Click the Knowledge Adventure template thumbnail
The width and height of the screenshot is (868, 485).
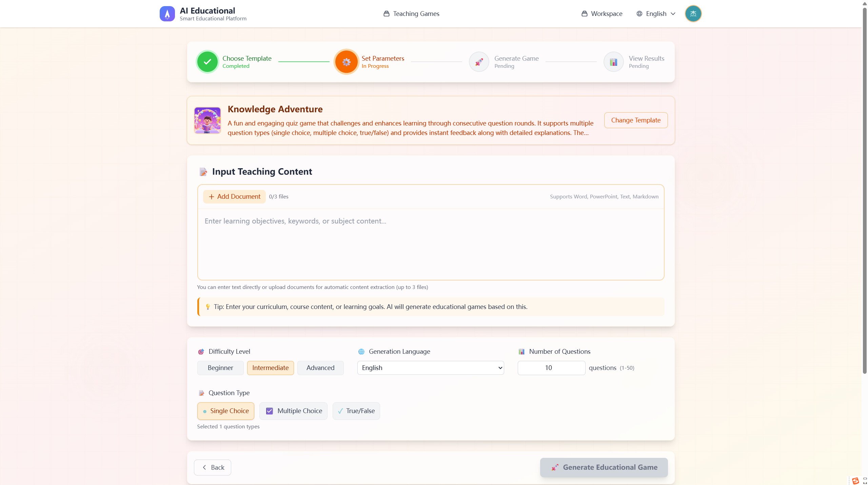pyautogui.click(x=207, y=120)
